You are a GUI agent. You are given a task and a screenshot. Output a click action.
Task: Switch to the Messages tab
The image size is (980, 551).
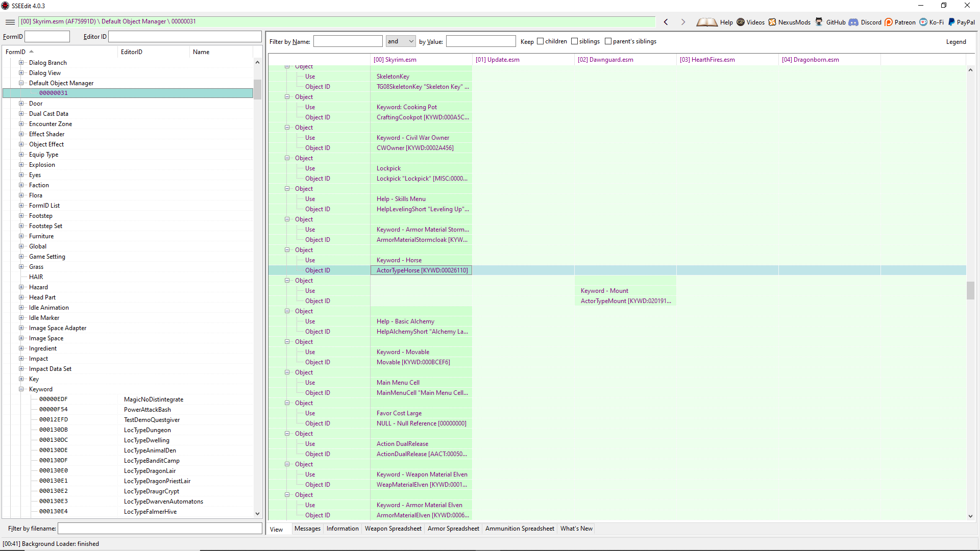tap(307, 529)
